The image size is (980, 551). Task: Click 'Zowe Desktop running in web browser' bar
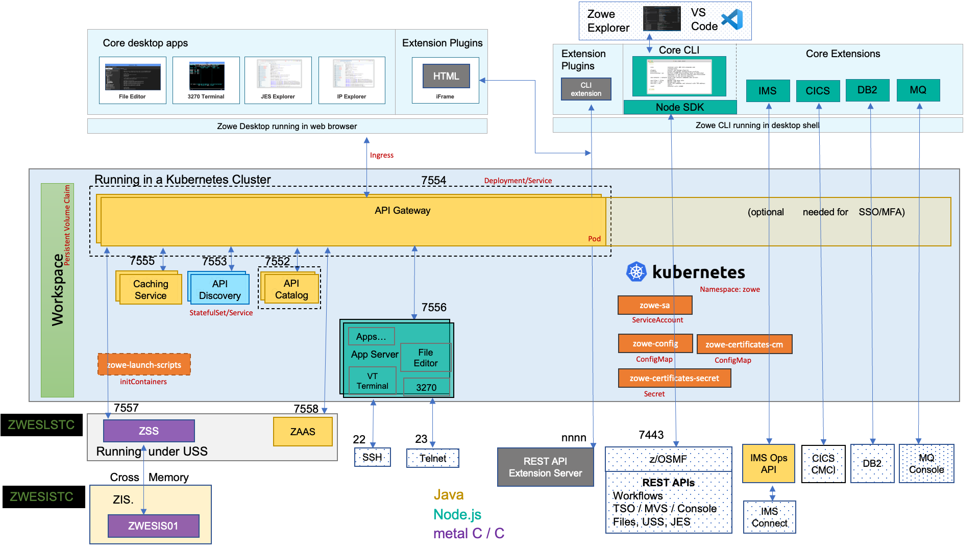[287, 126]
